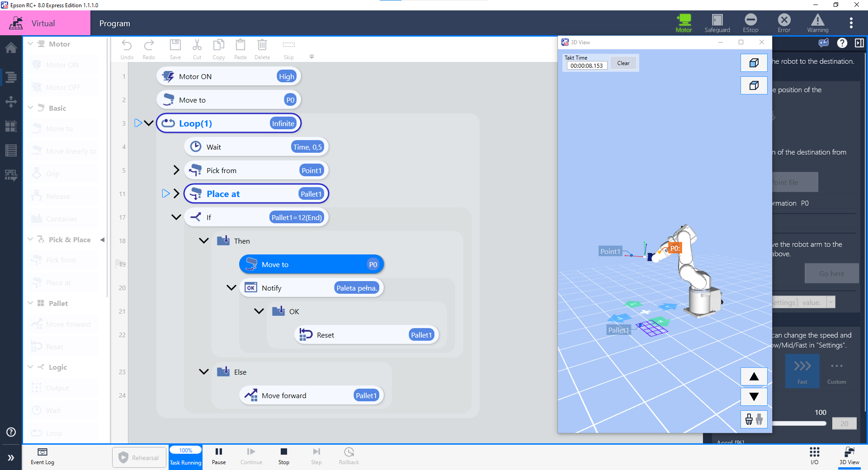Click the up arrow button in 3D View
This screenshot has width=868, height=470.
tap(754, 376)
